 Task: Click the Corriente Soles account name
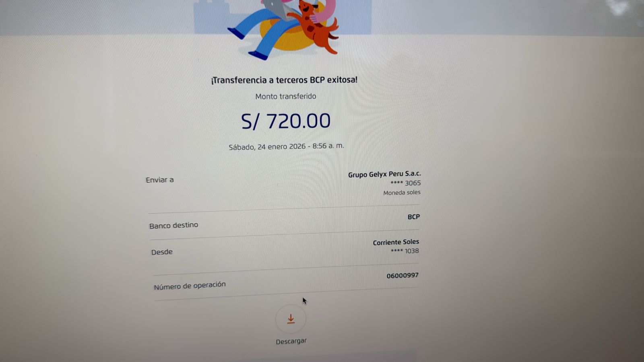coord(396,242)
